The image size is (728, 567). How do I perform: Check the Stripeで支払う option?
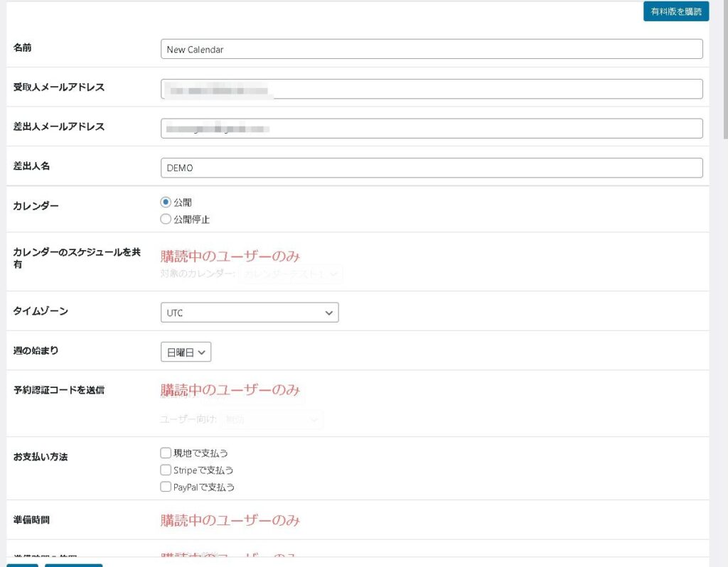(166, 470)
